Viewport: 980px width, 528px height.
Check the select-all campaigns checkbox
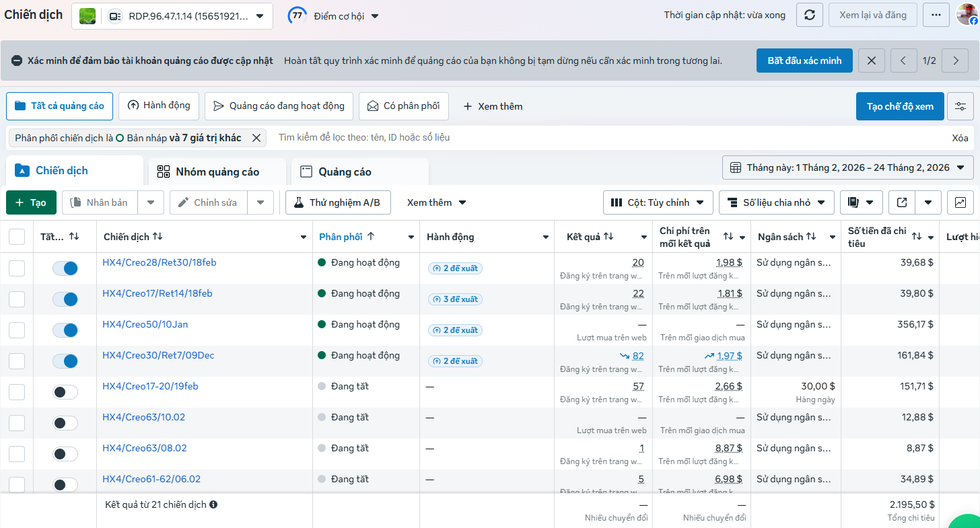(x=17, y=237)
